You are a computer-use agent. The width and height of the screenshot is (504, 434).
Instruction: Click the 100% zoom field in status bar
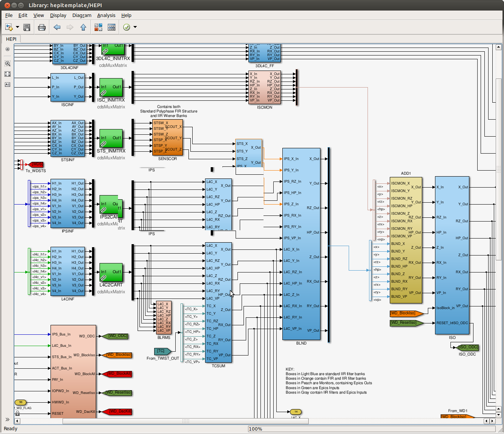pyautogui.click(x=371, y=429)
